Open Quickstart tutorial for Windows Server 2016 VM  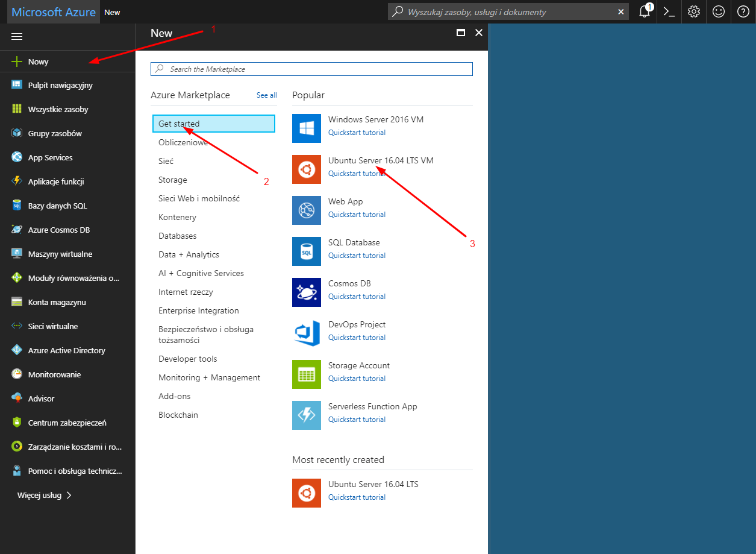(357, 133)
